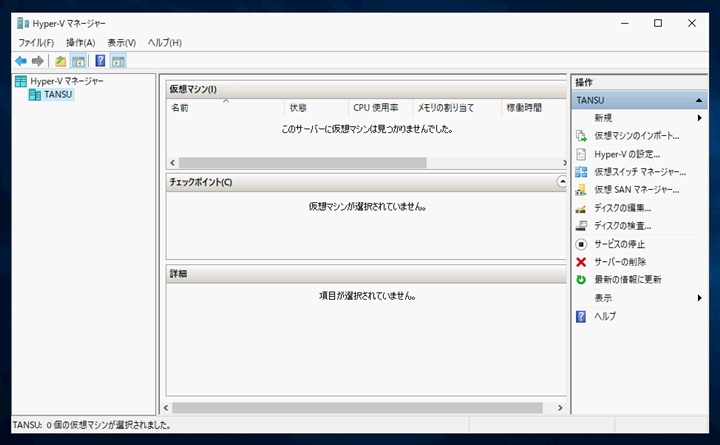The image size is (720, 445).
Task: Sort by the 名前 column header
Action: coord(225,108)
